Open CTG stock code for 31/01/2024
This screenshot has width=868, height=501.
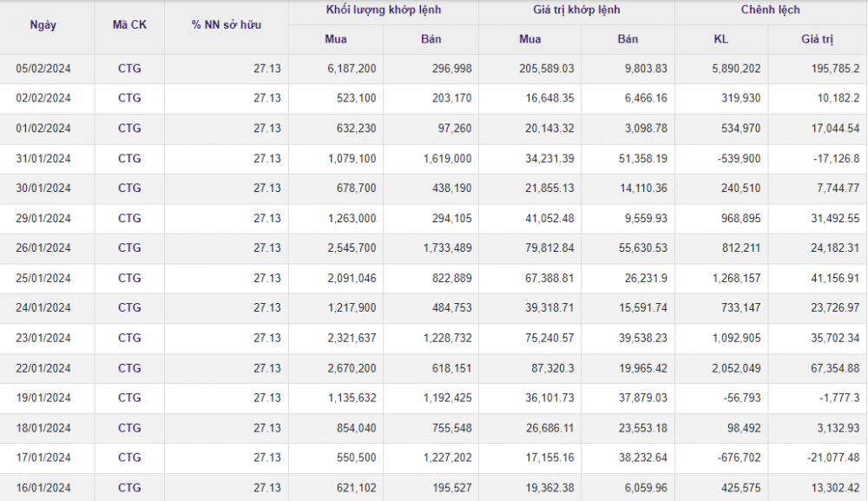[x=129, y=158]
